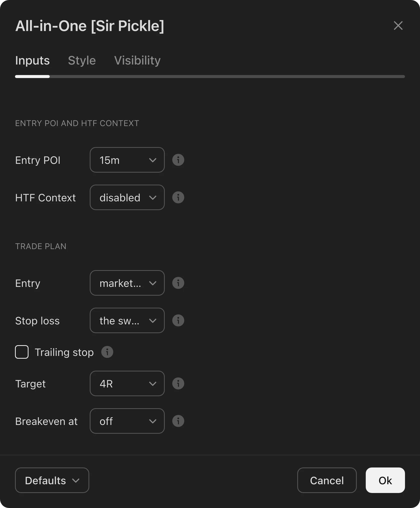Close the All-in-One settings dialog
This screenshot has width=420, height=508.
(398, 26)
